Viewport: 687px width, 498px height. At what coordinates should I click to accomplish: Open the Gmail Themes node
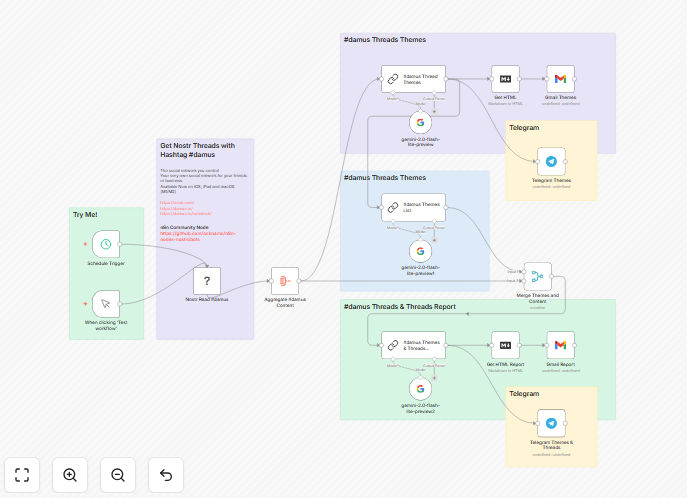(560, 79)
